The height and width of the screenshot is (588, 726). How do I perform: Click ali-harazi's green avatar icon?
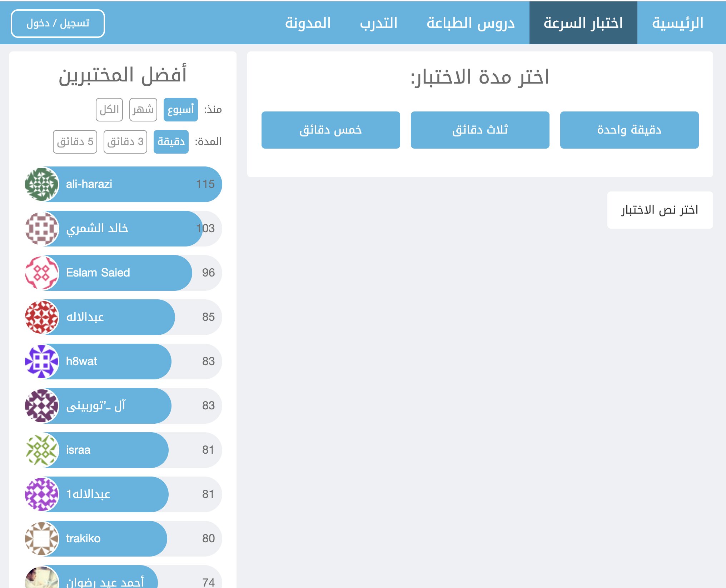coord(42,184)
